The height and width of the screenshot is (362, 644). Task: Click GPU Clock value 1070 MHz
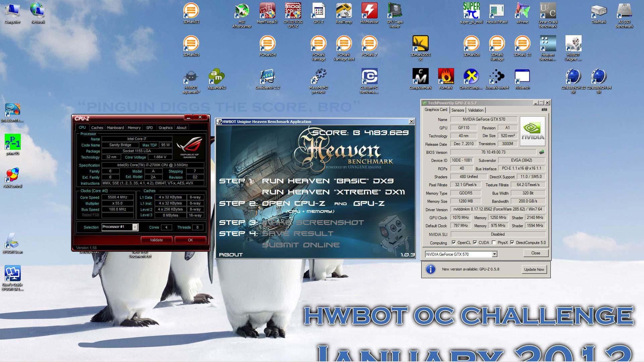(461, 218)
